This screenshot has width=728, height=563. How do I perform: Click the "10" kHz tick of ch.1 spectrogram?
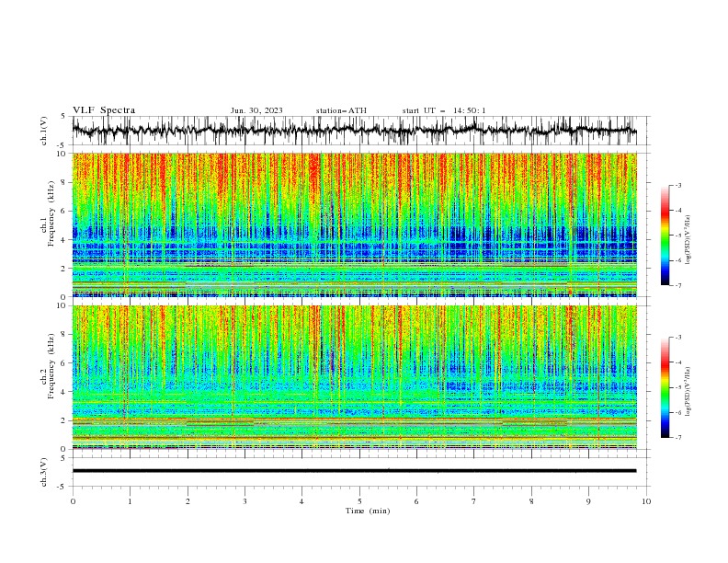pyautogui.click(x=63, y=154)
